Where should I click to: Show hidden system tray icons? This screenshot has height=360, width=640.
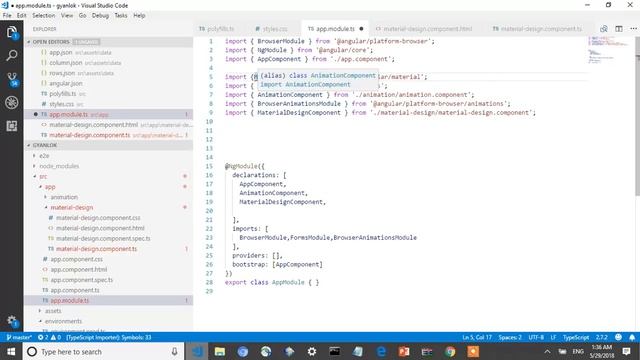pos(547,351)
